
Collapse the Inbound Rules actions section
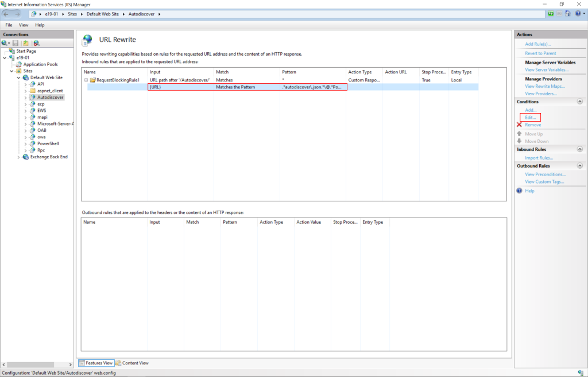pyautogui.click(x=579, y=150)
